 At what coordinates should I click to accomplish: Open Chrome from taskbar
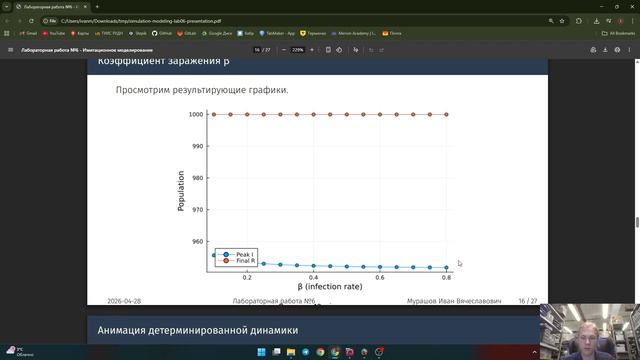[x=320, y=352]
